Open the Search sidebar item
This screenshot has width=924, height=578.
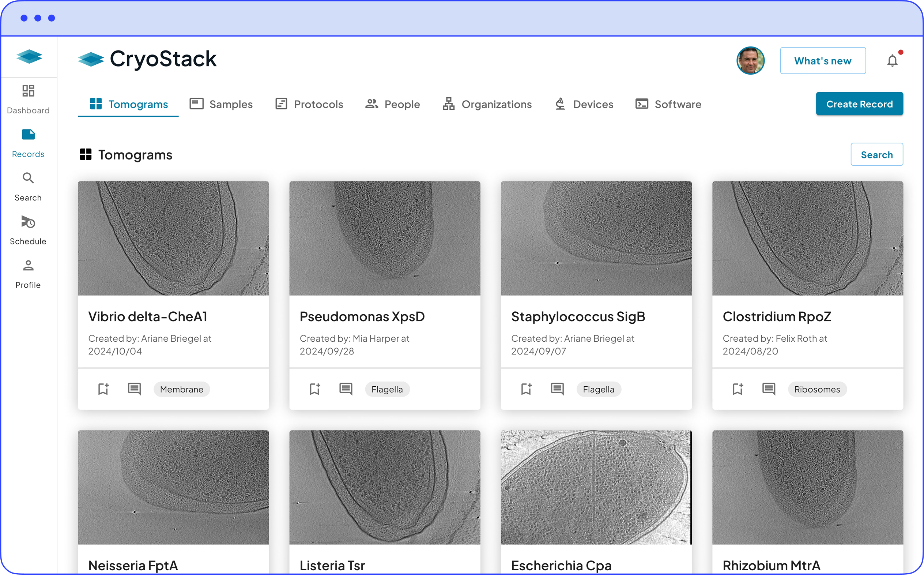click(x=28, y=186)
